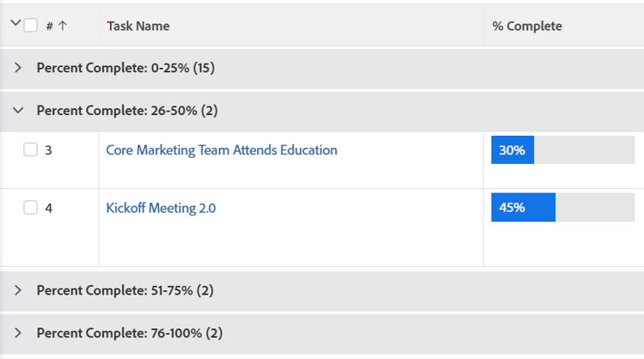Open the Kickoff Meeting 2.0 task
This screenshot has height=359, width=644.
click(161, 208)
